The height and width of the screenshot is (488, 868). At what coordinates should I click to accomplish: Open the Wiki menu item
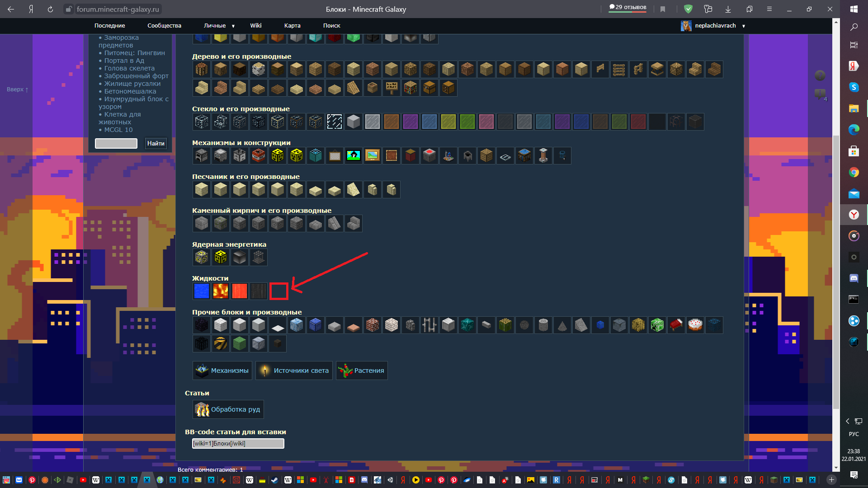click(x=256, y=26)
